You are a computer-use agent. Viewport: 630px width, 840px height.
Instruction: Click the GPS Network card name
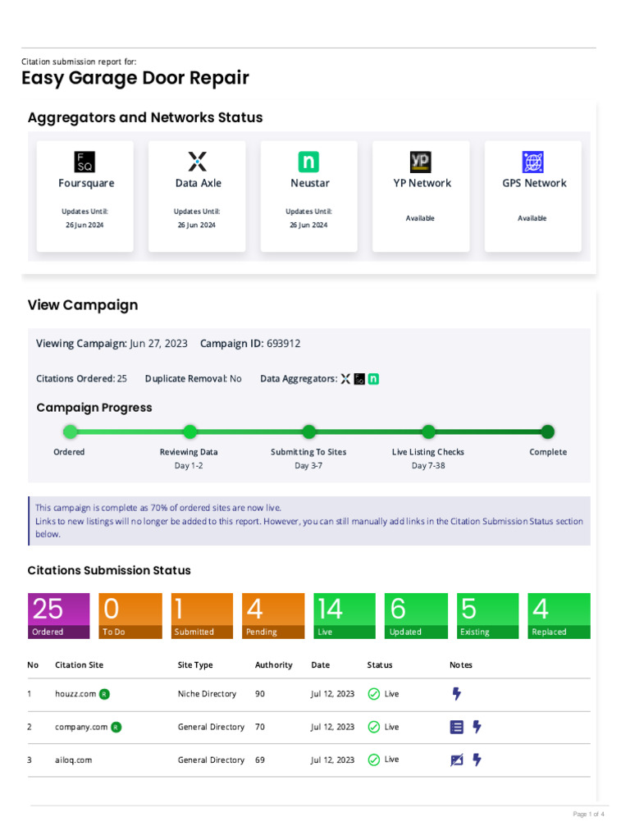point(534,183)
